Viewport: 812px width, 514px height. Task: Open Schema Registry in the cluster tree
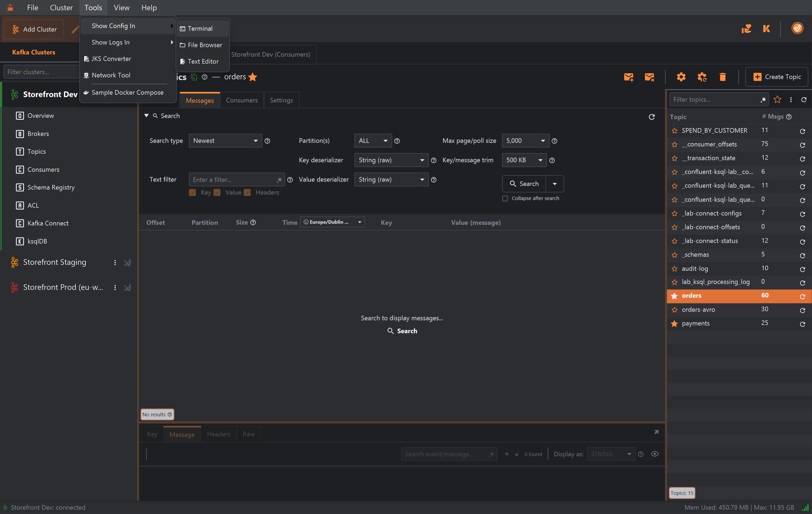click(x=51, y=187)
